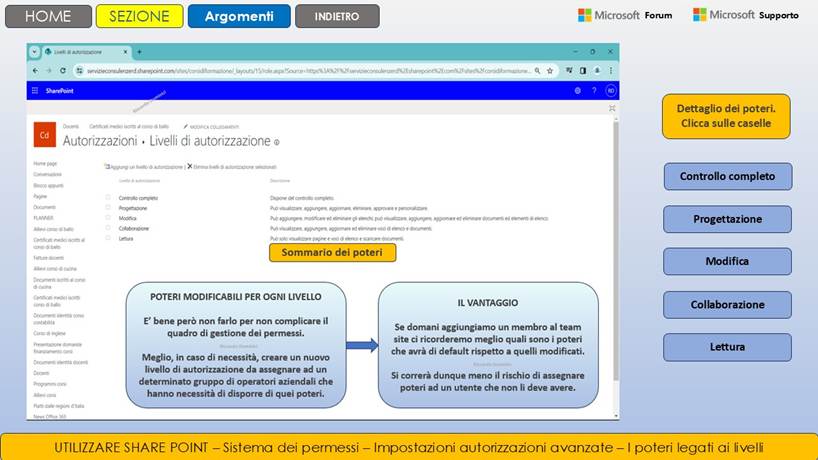Click the site info icon beside the URL
This screenshot has width=818, height=460.
click(79, 70)
